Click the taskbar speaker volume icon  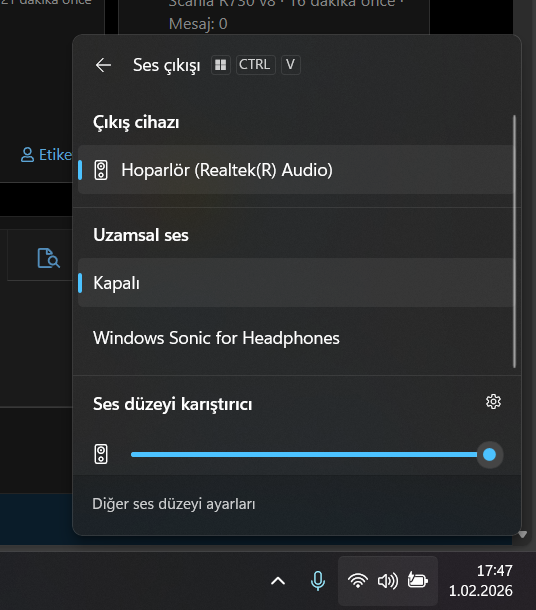coord(388,581)
